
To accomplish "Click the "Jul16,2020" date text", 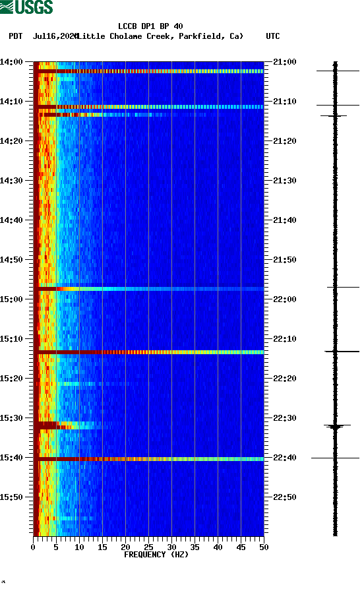I will pos(55,36).
